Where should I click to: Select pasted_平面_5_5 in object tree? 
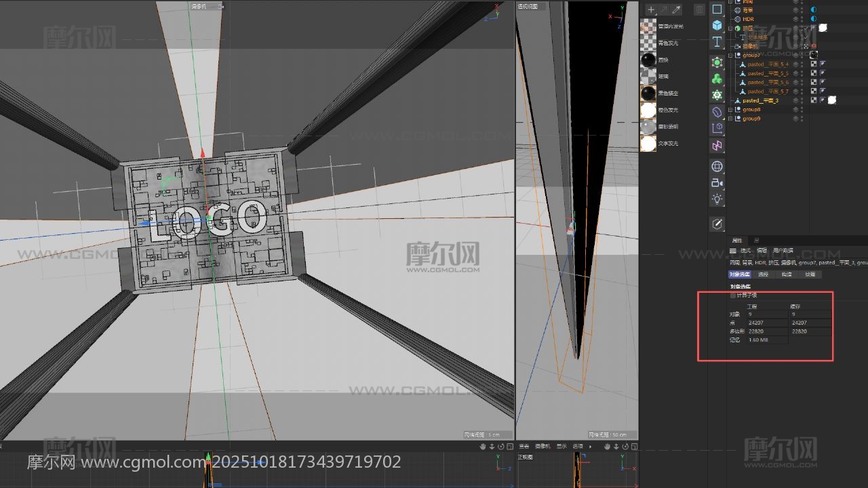pyautogui.click(x=768, y=73)
